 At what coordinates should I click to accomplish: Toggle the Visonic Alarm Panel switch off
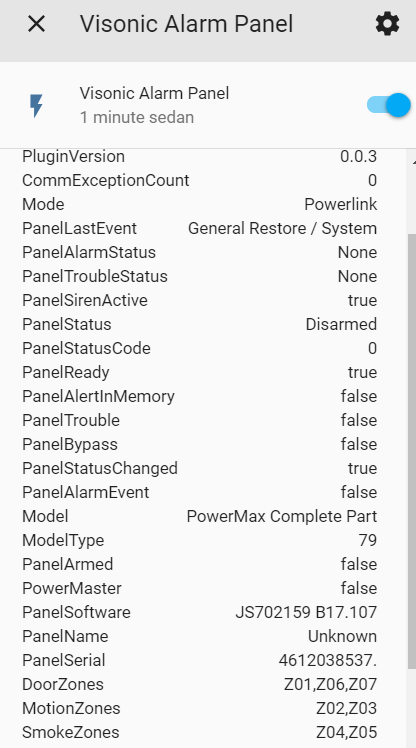388,105
